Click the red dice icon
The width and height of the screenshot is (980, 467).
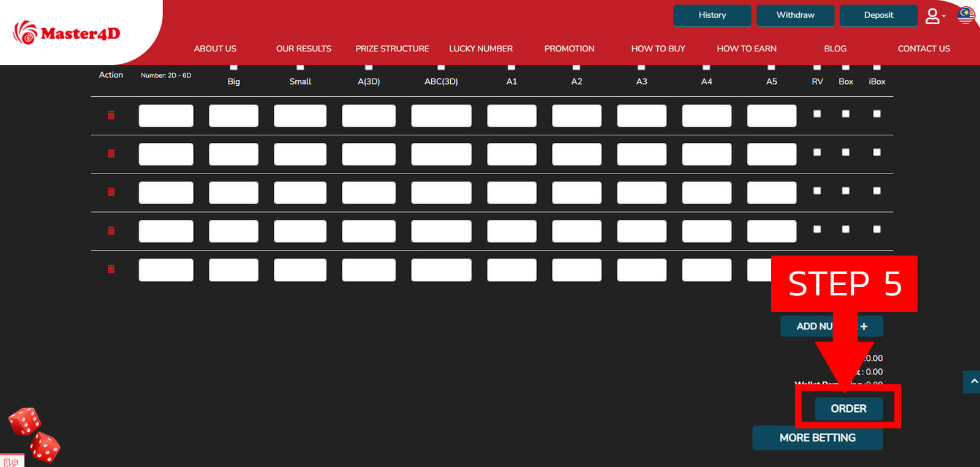[x=34, y=435]
